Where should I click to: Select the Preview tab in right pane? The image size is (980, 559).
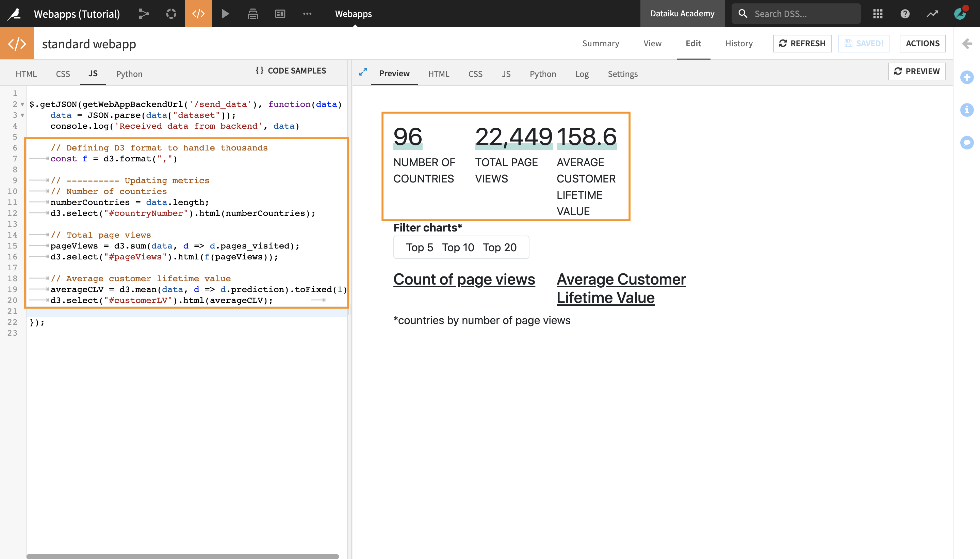click(394, 73)
